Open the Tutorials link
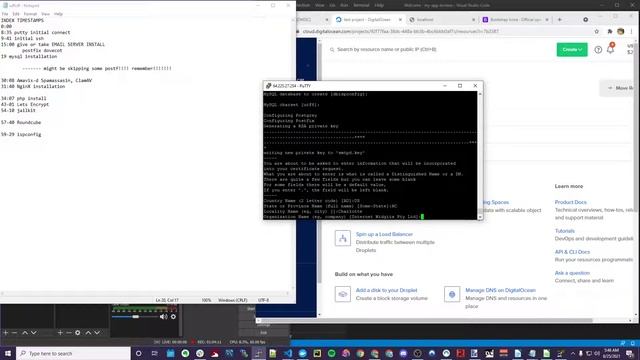This screenshot has height=360, width=640. [564, 231]
